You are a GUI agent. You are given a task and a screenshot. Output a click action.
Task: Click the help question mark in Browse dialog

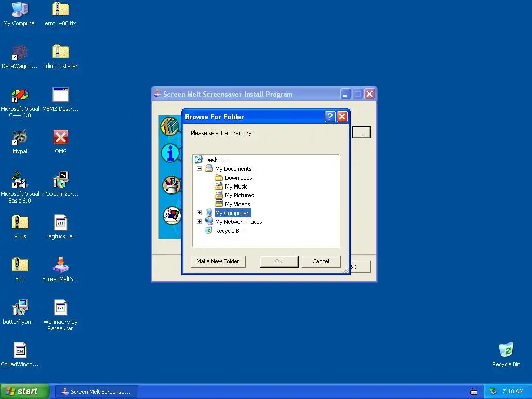coord(330,117)
